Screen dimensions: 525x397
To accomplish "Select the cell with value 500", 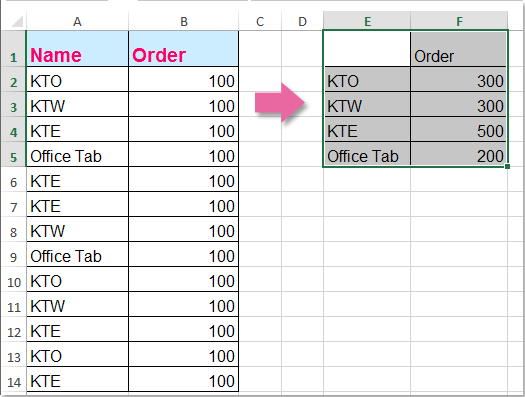I will click(x=458, y=130).
